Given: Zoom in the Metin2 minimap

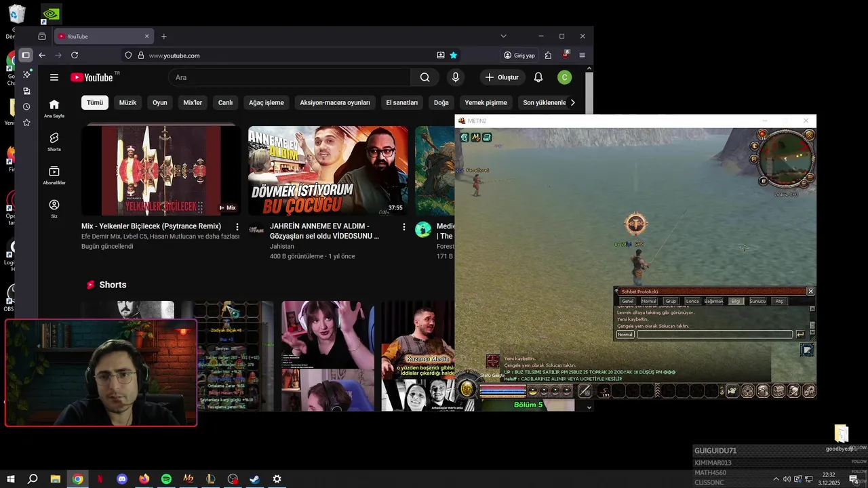Looking at the screenshot, I should pyautogui.click(x=804, y=184).
